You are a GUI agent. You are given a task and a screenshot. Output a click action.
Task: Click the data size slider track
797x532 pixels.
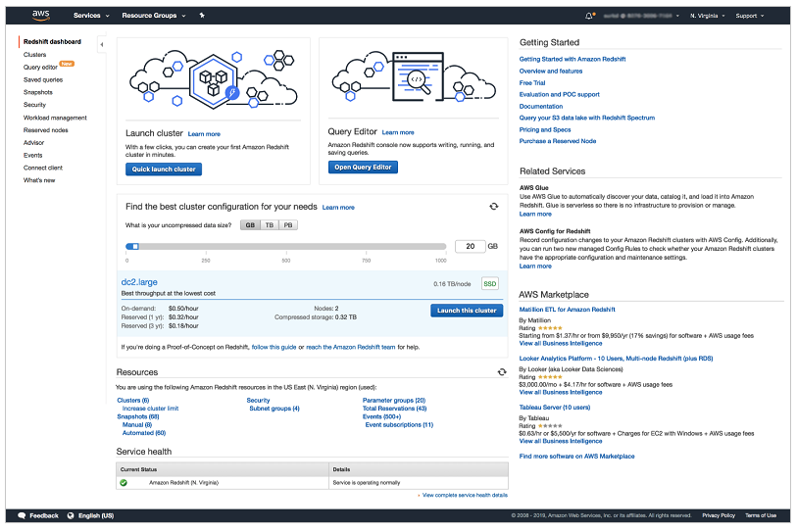(286, 247)
